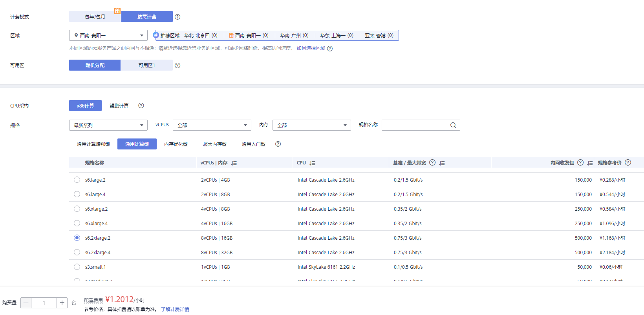This screenshot has height=315, width=644.
Task: Click help icon next to 可用区1
Action: (x=177, y=66)
